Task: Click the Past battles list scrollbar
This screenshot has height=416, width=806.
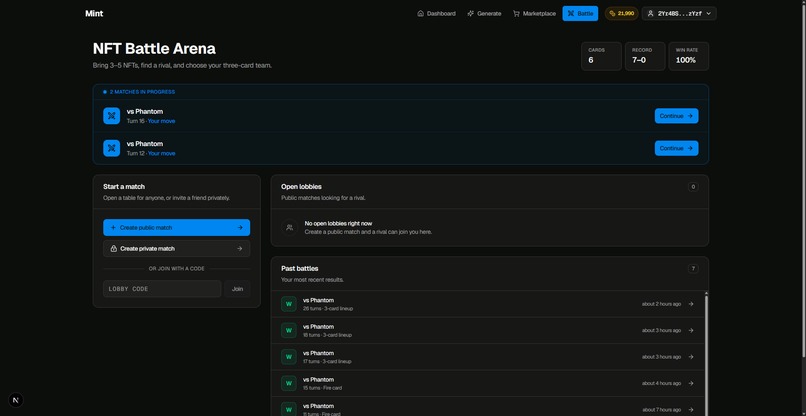Action: pos(706,354)
